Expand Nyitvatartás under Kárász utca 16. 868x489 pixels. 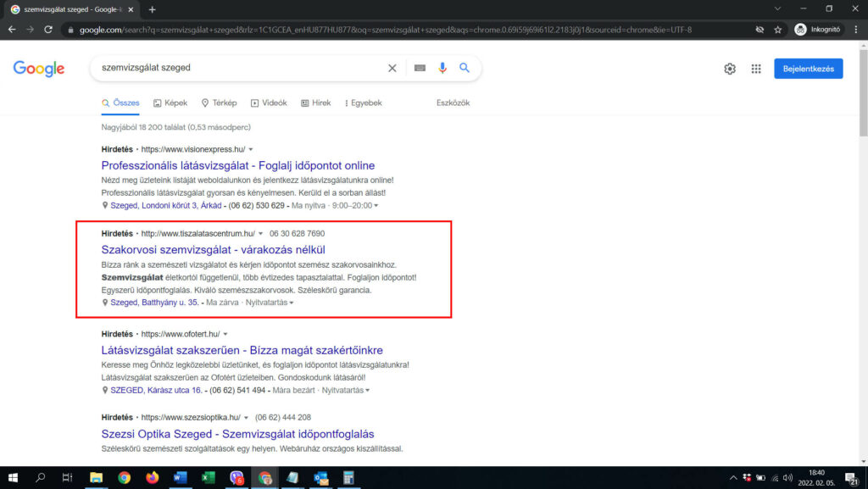(x=346, y=390)
